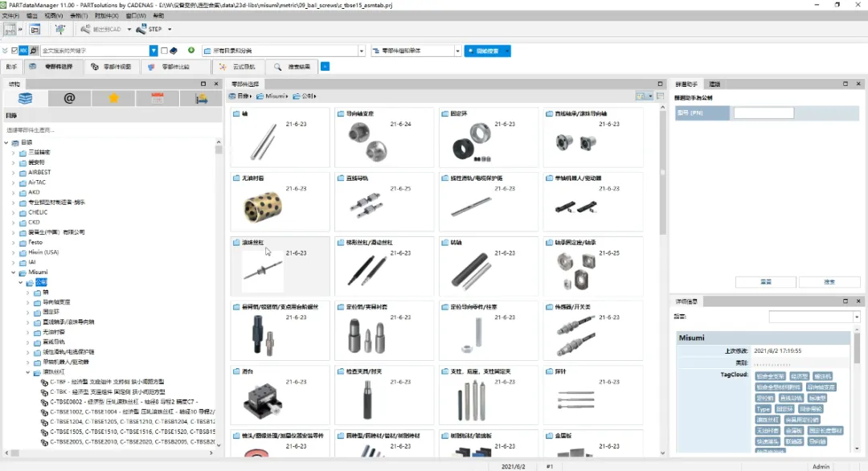868x471 pixels.
Task: Close the structure panel with X
Action: point(216,84)
